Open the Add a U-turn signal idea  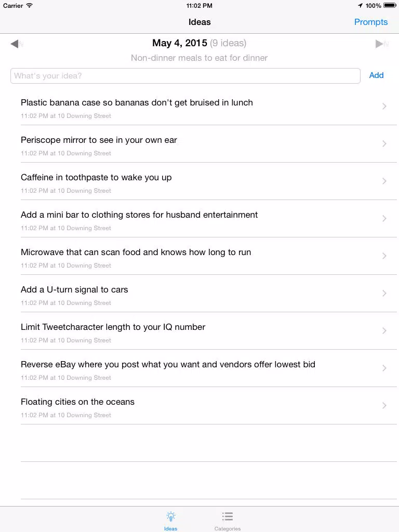tap(209, 293)
